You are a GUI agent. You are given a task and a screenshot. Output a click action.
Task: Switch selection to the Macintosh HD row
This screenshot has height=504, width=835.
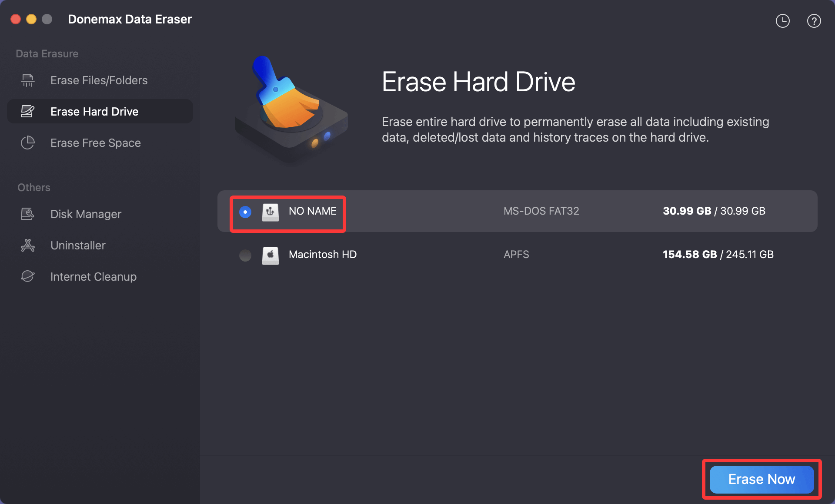click(x=323, y=255)
